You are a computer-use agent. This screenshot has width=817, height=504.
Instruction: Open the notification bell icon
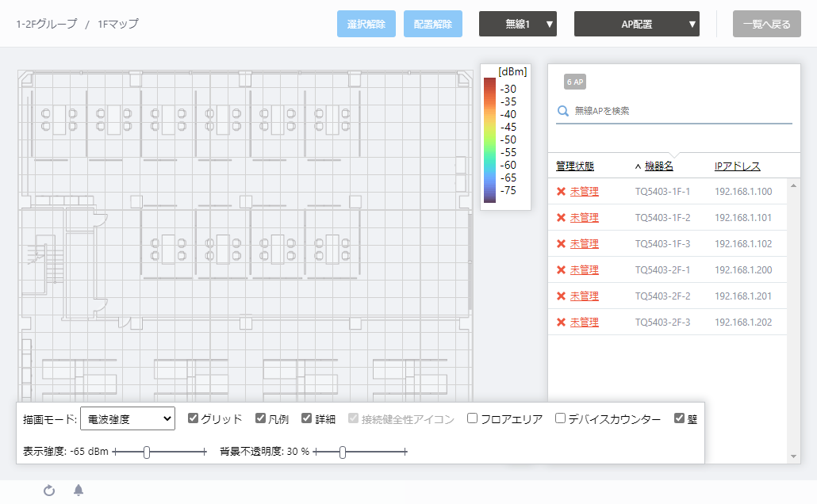pyautogui.click(x=79, y=491)
